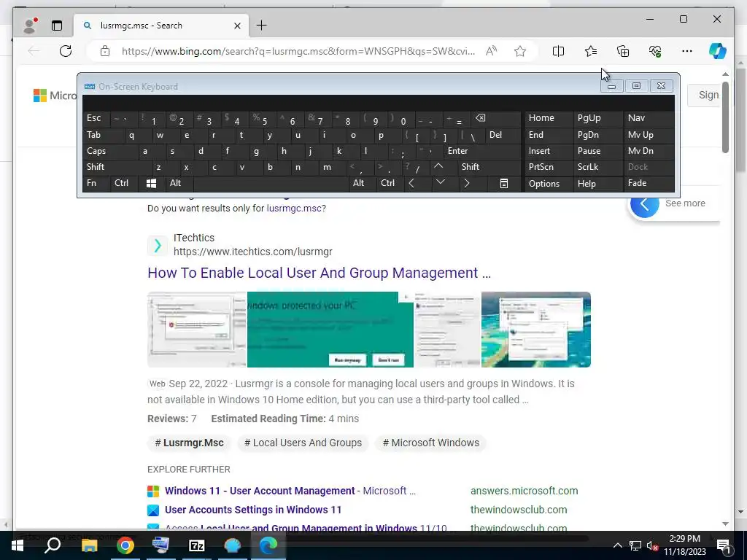Toggle the left Ctrl key on On-Screen Keyboard
The width and height of the screenshot is (747, 560).
point(124,183)
